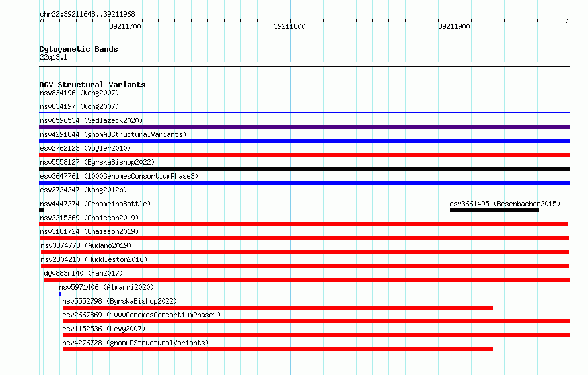Click the red nsv5552798 variant bar
588x375 pixels.
point(277,308)
